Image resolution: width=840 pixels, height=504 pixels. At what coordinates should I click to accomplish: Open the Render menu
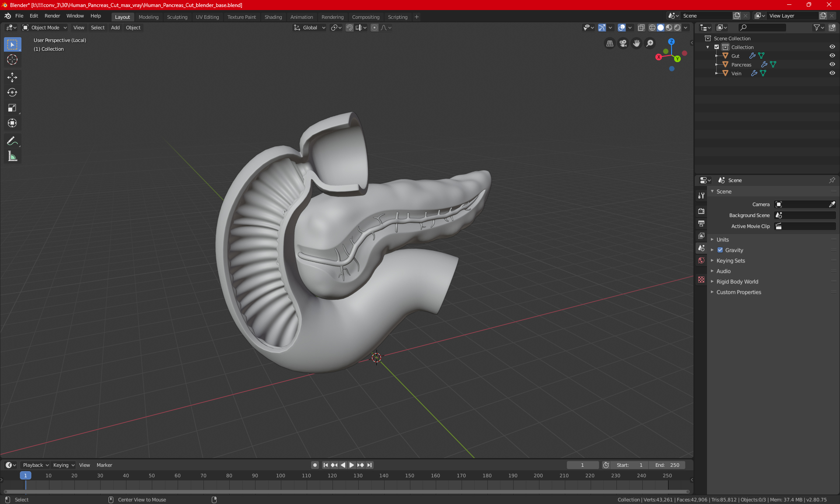(x=52, y=16)
